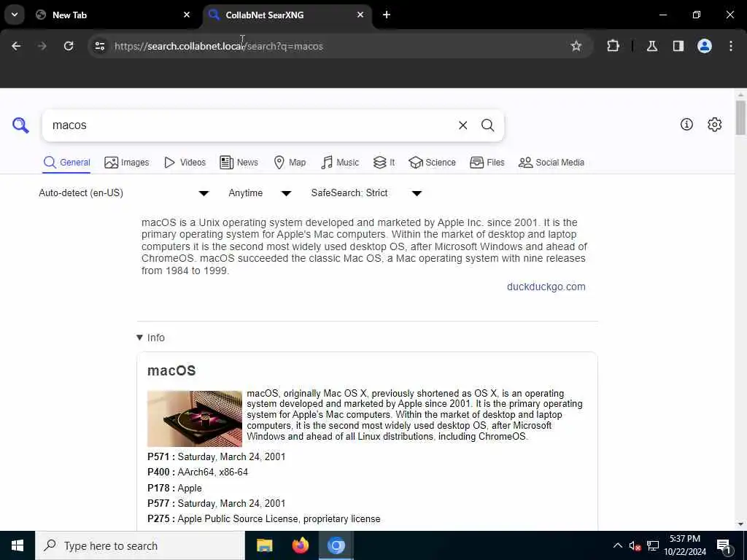Open the notification center icon
This screenshot has width=747, height=560.
pos(724,546)
